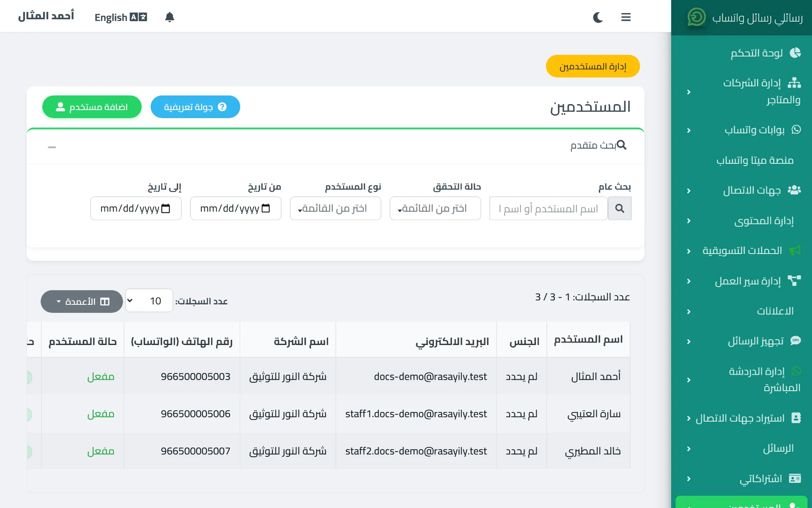
Task: Click the workflow diagram icon of إدارة سير العمل
Action: [794, 281]
